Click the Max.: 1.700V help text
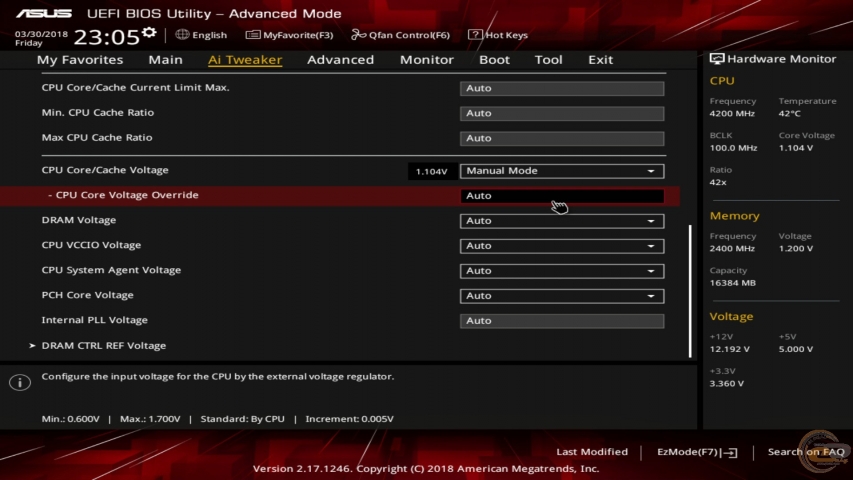The width and height of the screenshot is (853, 480). (150, 419)
